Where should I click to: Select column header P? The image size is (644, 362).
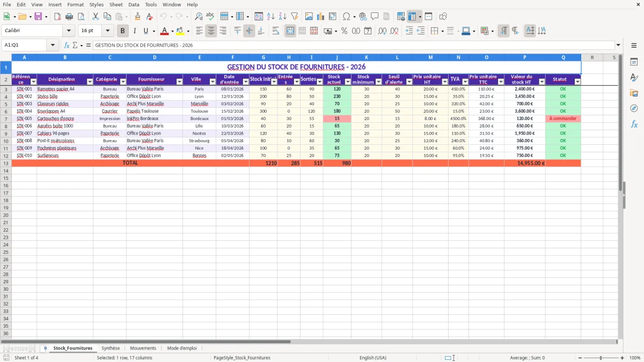[524, 57]
